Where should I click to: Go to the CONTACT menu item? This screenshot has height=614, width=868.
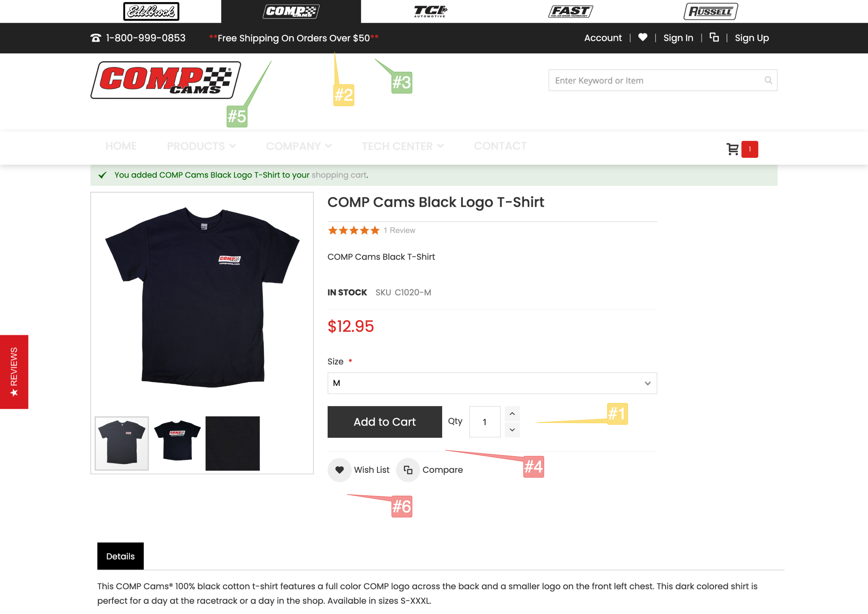point(500,146)
